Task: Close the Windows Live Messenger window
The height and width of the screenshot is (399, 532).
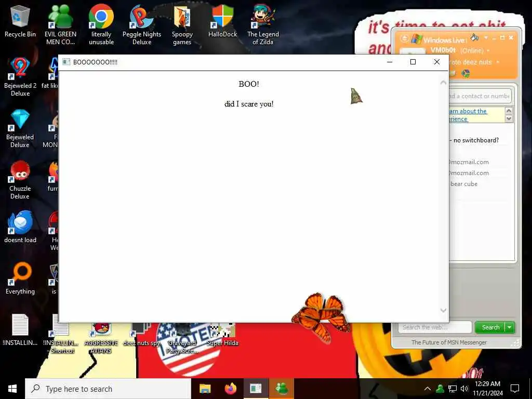Action: (511, 37)
